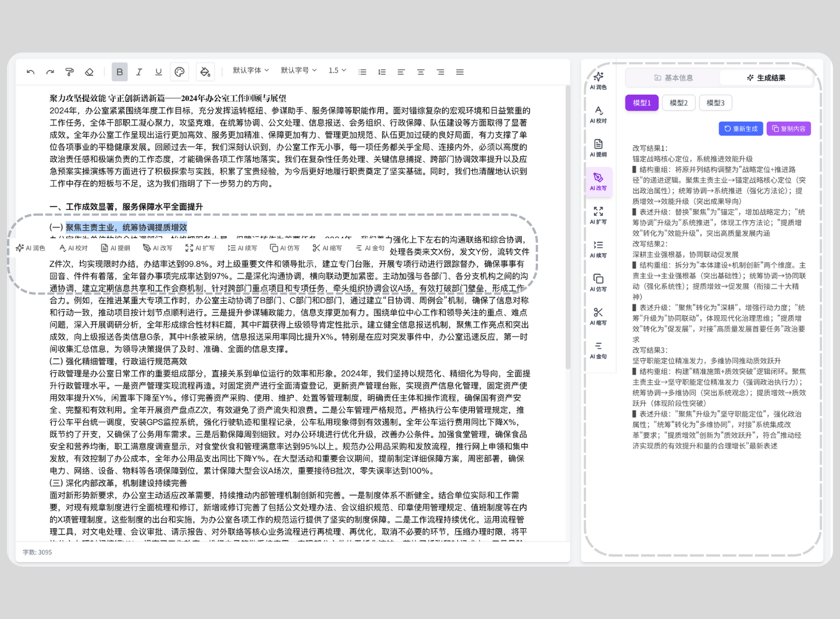Click the format painter icon
This screenshot has height=619, width=840.
tap(69, 72)
